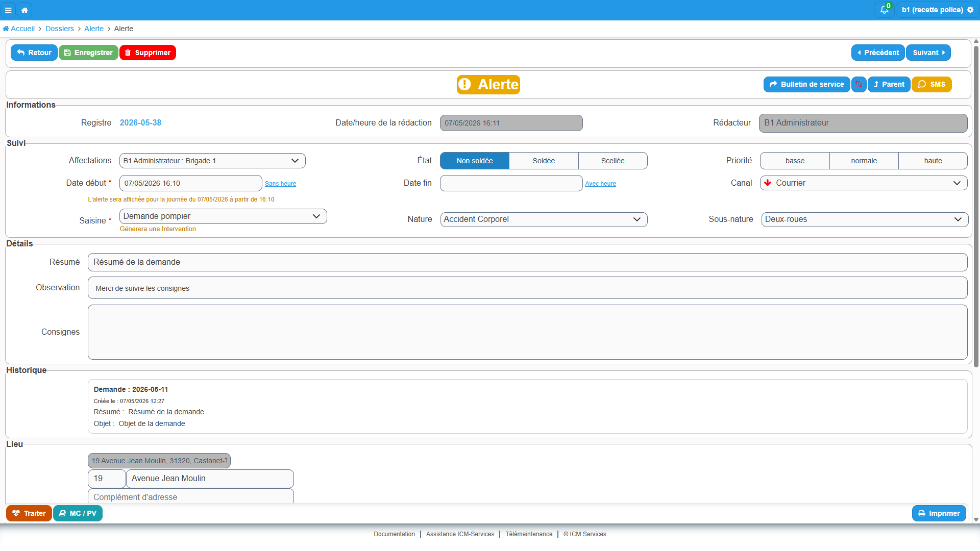Image resolution: width=980 pixels, height=551 pixels.
Task: Set Priorité to normale
Action: 864,161
